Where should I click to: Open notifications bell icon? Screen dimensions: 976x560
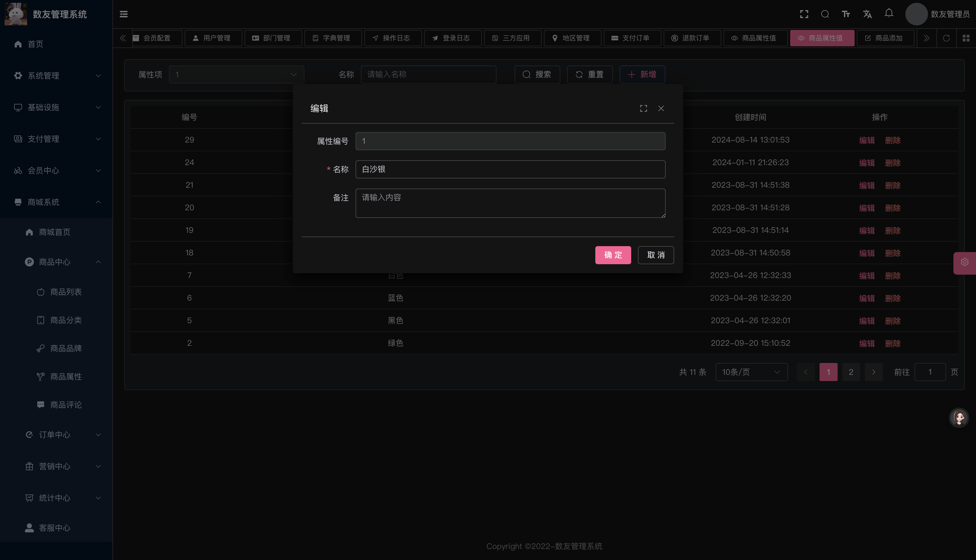click(889, 14)
